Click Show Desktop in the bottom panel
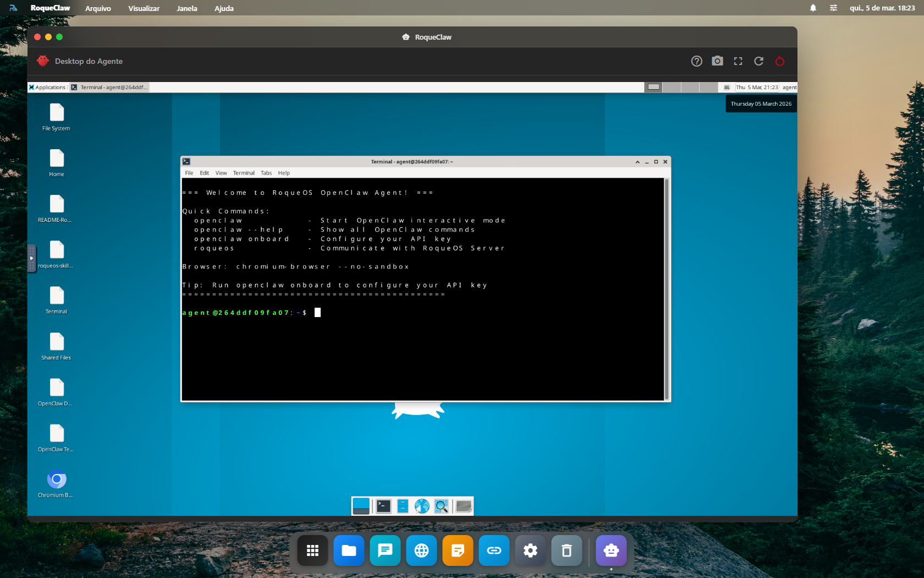 coord(361,506)
